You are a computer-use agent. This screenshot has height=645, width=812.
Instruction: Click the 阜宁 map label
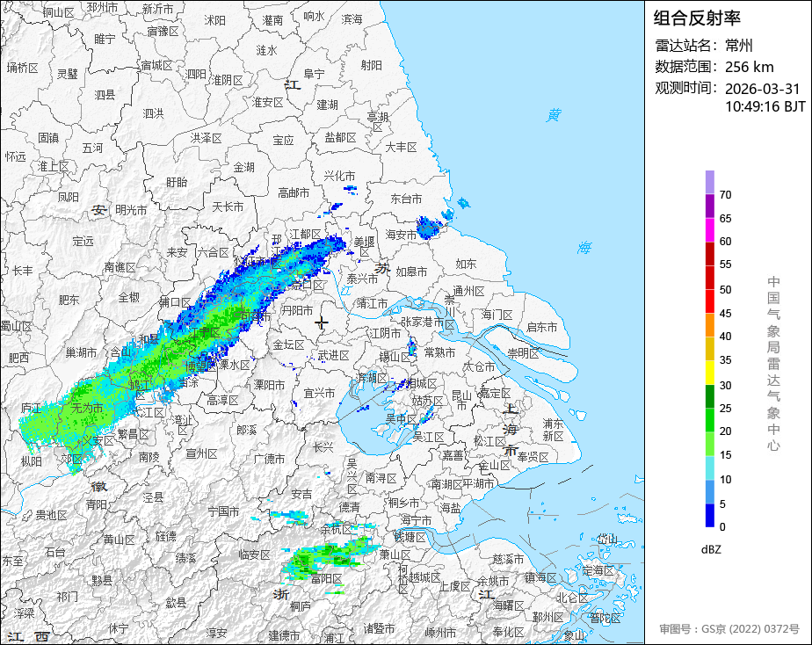314,74
